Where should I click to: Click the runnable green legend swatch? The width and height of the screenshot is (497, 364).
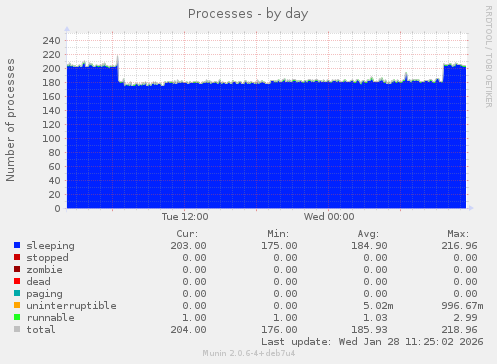(17, 317)
